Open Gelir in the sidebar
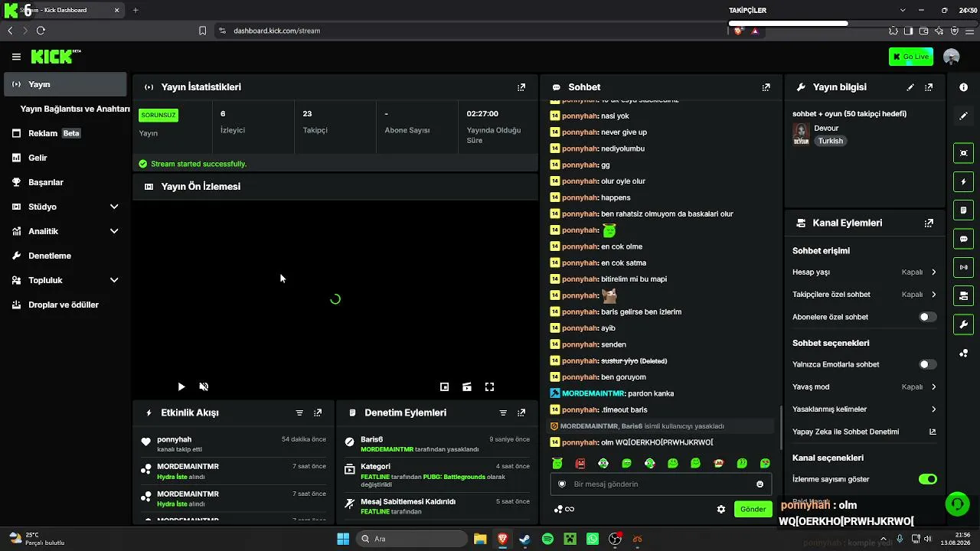 click(65, 158)
